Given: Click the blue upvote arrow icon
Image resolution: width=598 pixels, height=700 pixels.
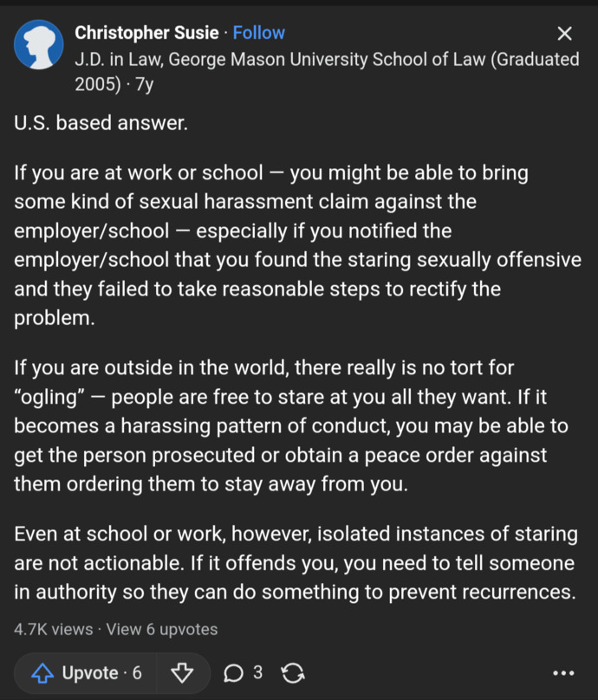Looking at the screenshot, I should [x=42, y=673].
